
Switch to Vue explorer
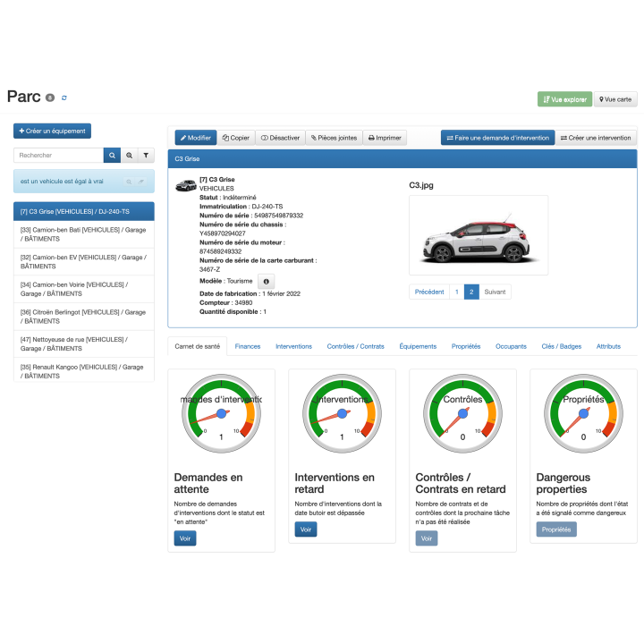[x=564, y=99]
